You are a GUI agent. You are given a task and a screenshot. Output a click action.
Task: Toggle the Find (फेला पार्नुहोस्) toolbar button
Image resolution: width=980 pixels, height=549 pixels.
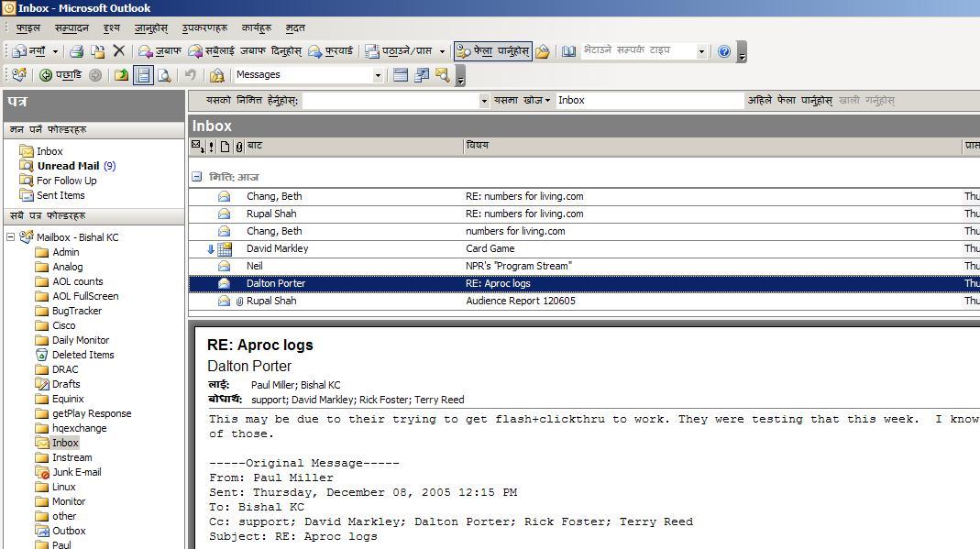point(493,51)
